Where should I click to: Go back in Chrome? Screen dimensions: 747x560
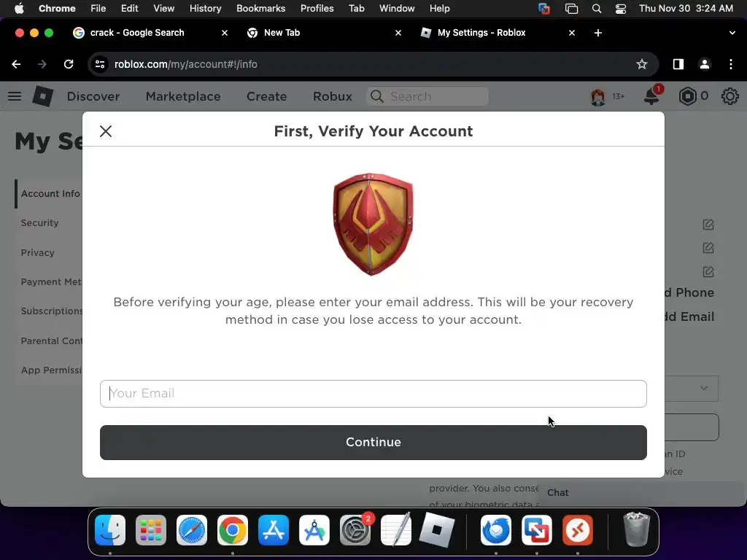(16, 64)
